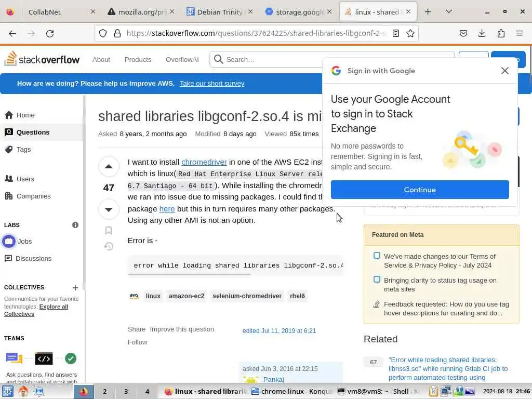Open vm8@vm8 Shell taskbar window
Image resolution: width=532 pixels, height=399 pixels.
click(379, 392)
